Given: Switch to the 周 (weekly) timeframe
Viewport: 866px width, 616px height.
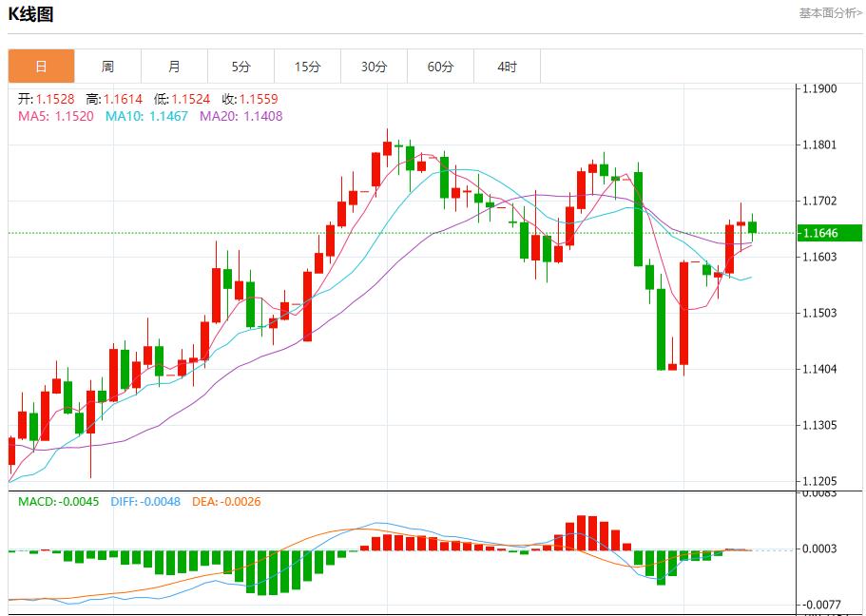Looking at the screenshot, I should point(107,66).
